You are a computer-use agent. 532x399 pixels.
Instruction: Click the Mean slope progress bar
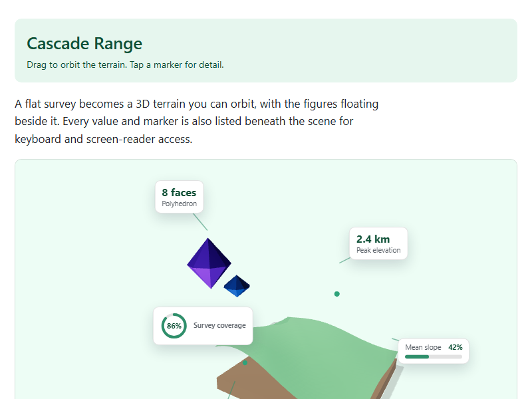coord(434,356)
